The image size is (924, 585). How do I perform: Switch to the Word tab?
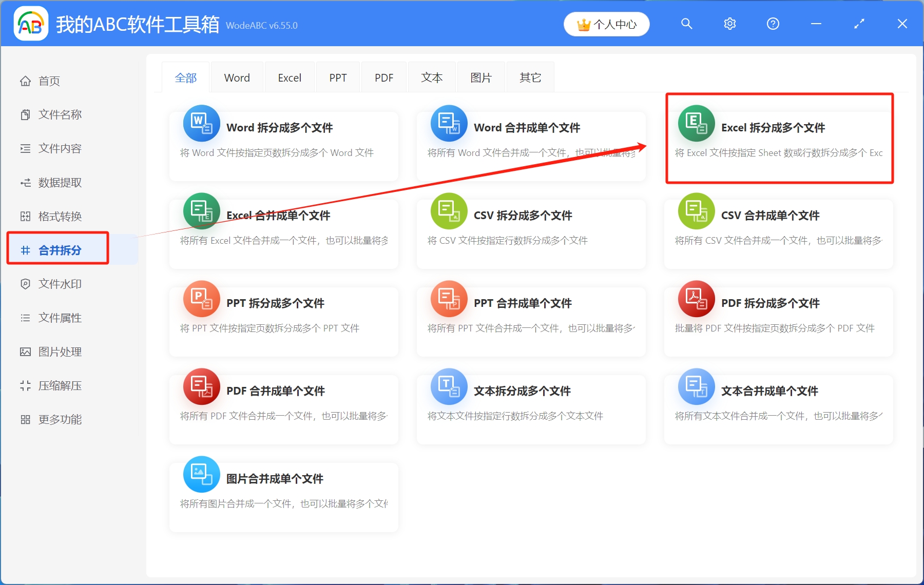click(x=237, y=77)
